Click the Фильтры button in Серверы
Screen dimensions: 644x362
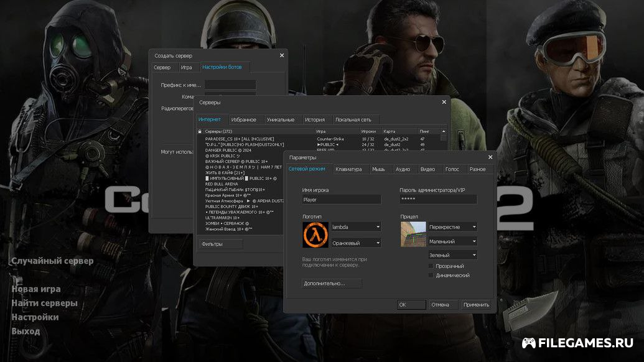coord(221,244)
